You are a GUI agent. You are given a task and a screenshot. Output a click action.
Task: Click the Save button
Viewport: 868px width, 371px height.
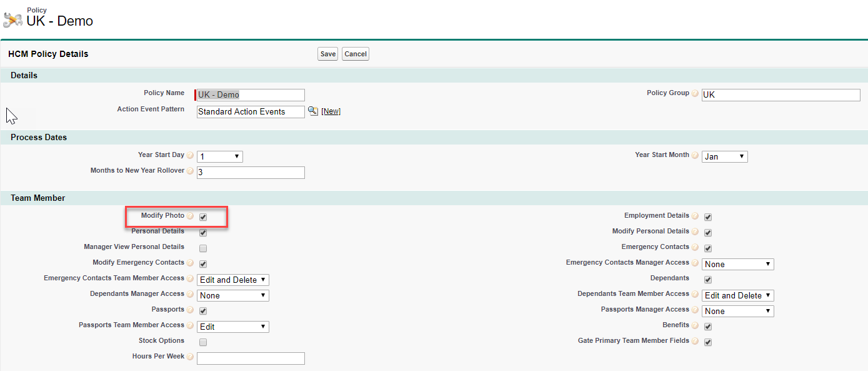point(327,54)
